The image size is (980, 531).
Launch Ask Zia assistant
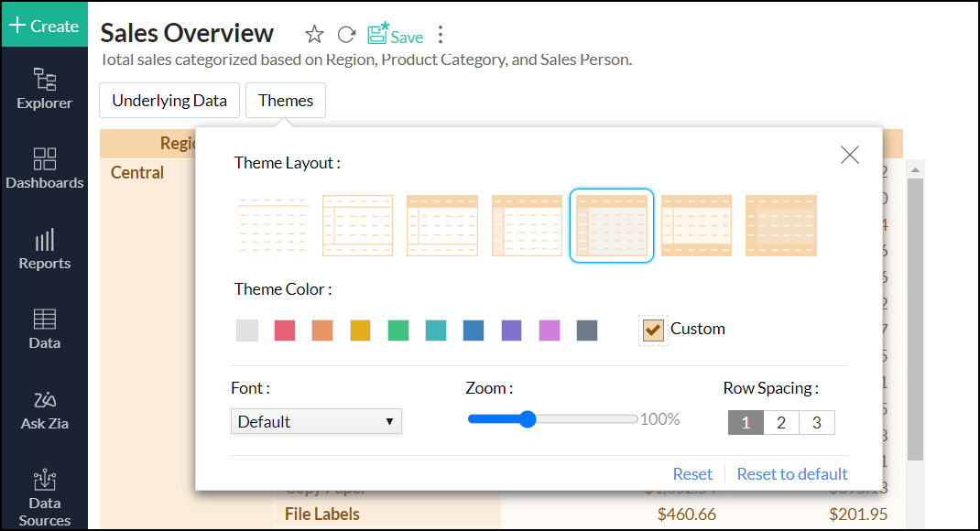44,410
